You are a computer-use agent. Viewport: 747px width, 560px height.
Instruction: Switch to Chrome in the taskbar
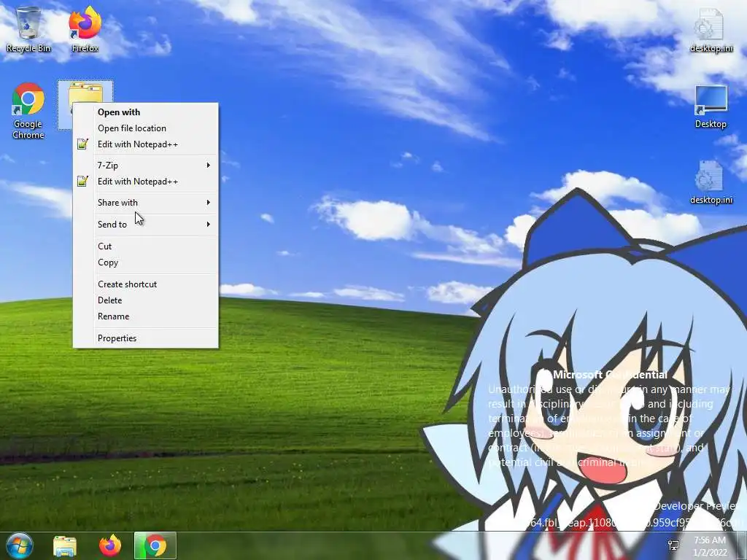click(155, 545)
